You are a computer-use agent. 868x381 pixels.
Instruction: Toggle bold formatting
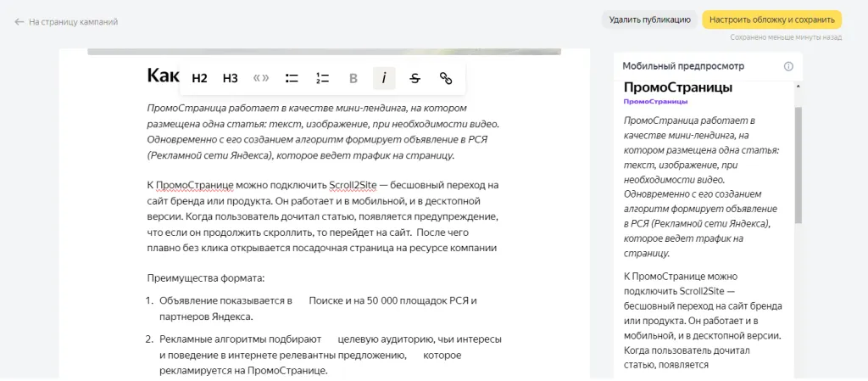coord(353,78)
